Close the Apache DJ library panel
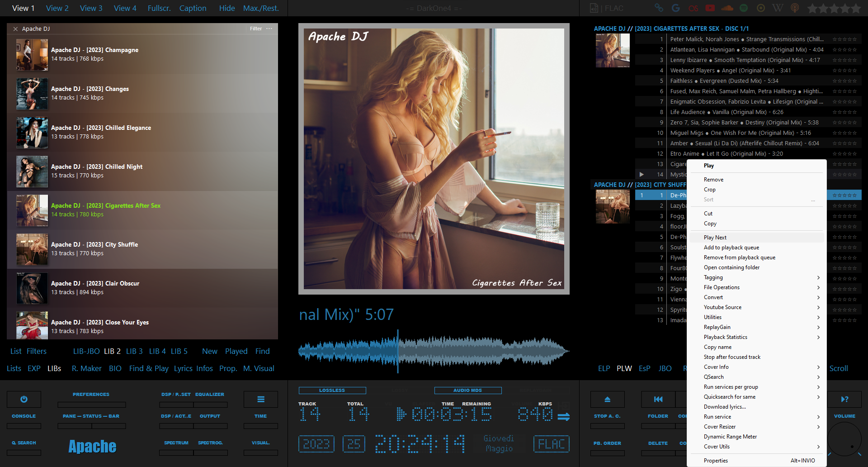Viewport: 868px width, 467px height. 15,29
